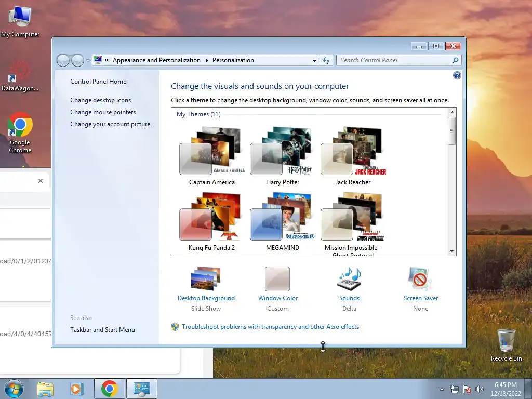Open the Action Center flag icon
This screenshot has width=532, height=399.
[467, 389]
